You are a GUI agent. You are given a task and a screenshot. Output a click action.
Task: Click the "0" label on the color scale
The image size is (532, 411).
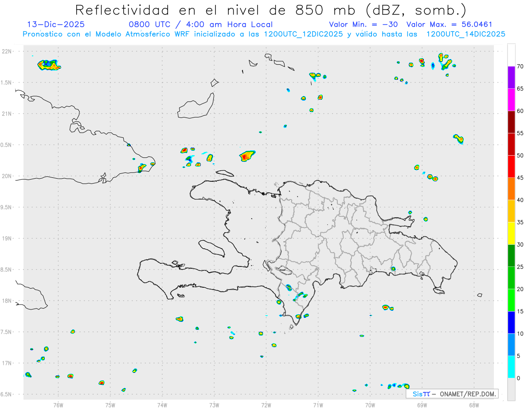519,378
